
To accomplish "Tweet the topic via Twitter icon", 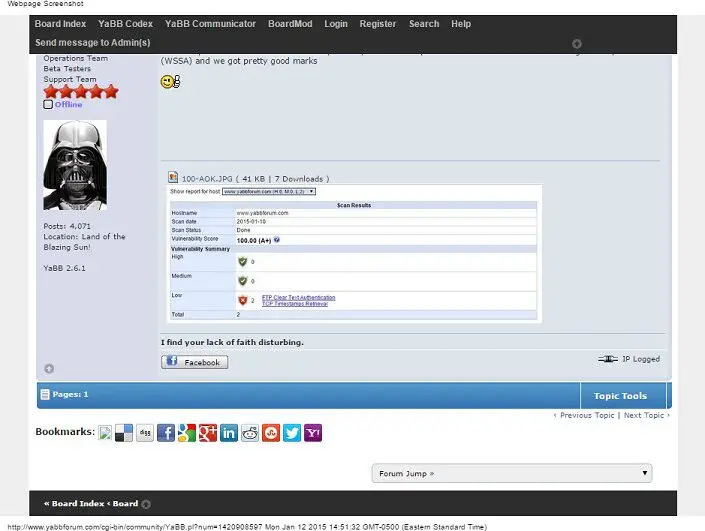I will [292, 433].
